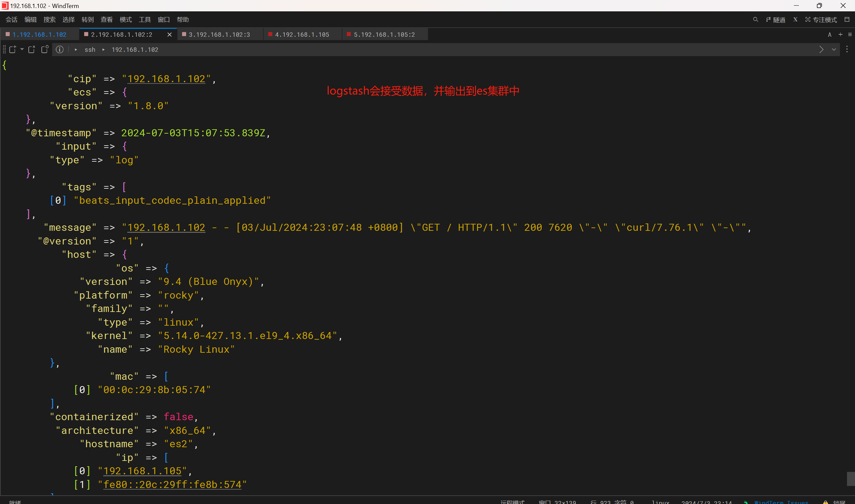Open the 帮助 menu
This screenshot has width=855, height=504.
tap(183, 20)
